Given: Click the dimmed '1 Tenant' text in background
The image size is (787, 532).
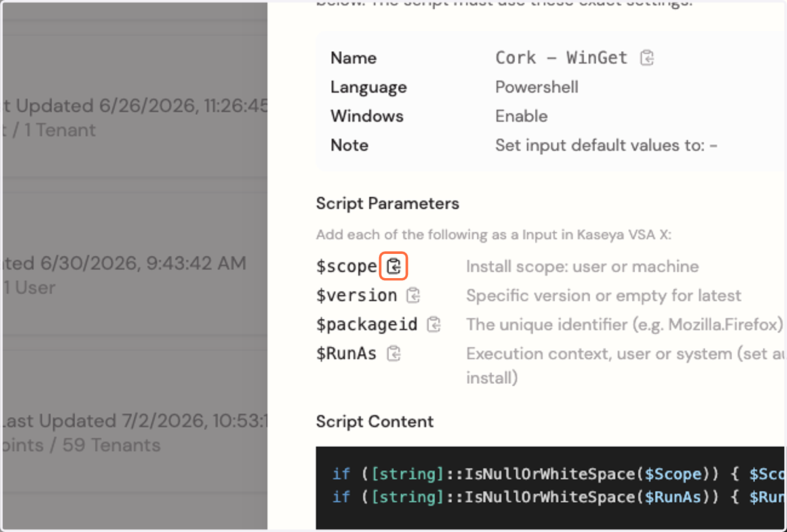Looking at the screenshot, I should coord(60,130).
